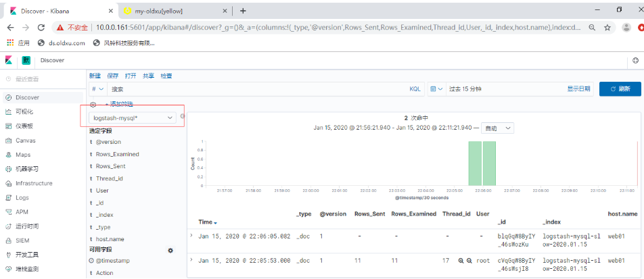Click the Kibana logo icon
This screenshot has width=644, height=279.
coord(9,60)
